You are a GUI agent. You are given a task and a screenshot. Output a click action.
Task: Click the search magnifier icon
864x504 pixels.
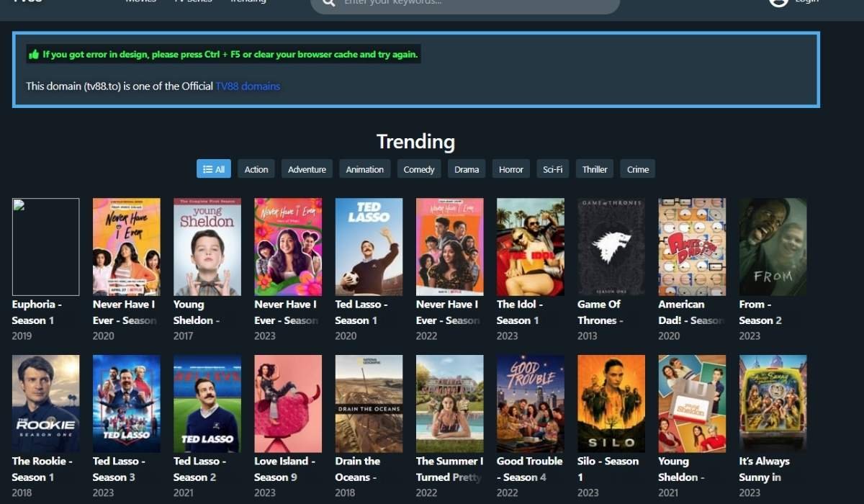point(329,2)
